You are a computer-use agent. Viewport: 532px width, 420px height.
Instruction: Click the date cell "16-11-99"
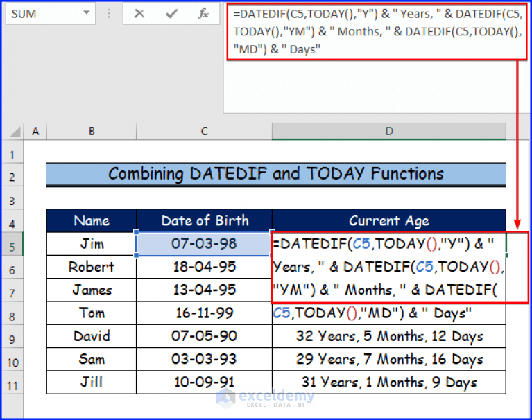tap(204, 313)
